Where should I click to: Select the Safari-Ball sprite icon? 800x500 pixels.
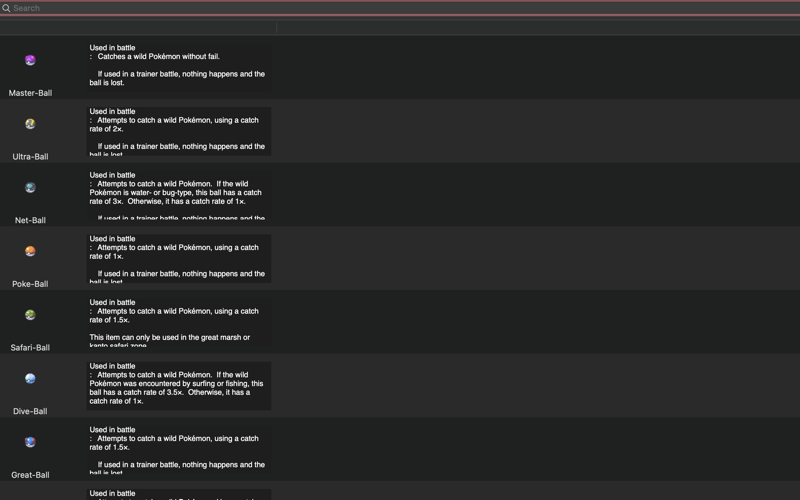tap(30, 315)
